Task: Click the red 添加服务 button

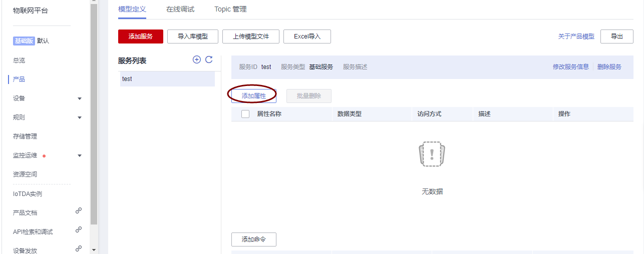Action: point(141,36)
